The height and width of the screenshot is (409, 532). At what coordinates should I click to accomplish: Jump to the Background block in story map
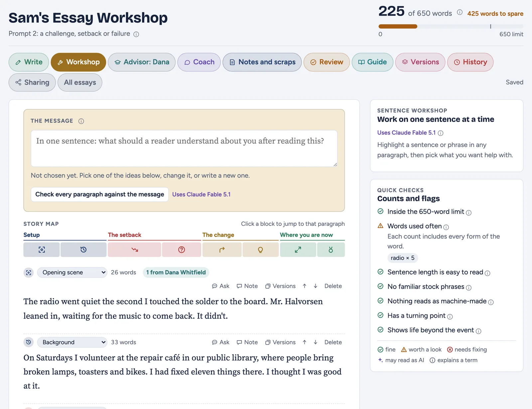point(83,250)
